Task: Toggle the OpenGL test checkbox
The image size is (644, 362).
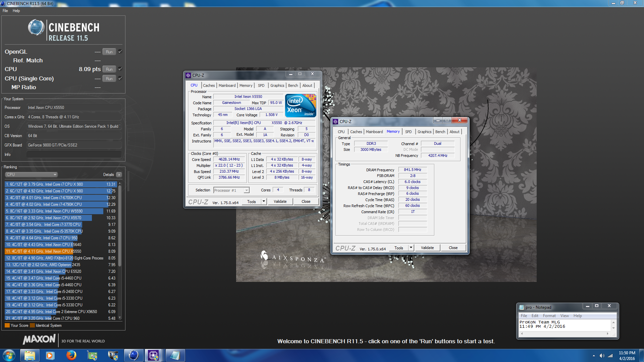Action: (120, 51)
